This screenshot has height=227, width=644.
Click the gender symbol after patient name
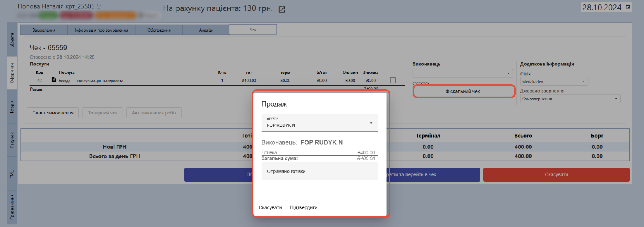pyautogui.click(x=99, y=6)
